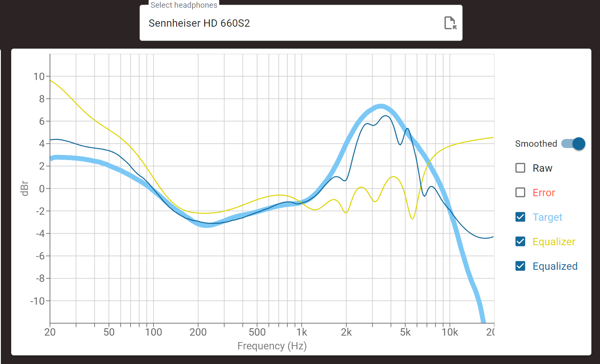Open the file import icon in headphone selector

(450, 23)
